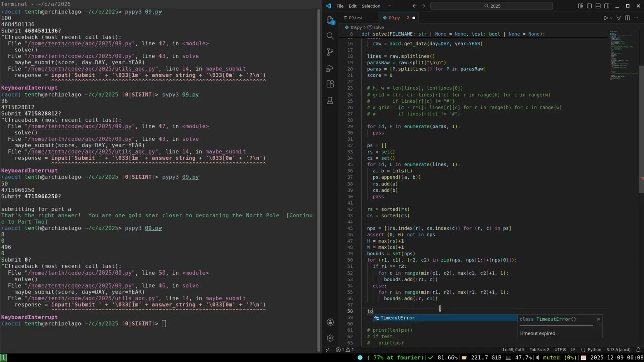
Task: Click line number 58 in gutter
Action: (350, 311)
